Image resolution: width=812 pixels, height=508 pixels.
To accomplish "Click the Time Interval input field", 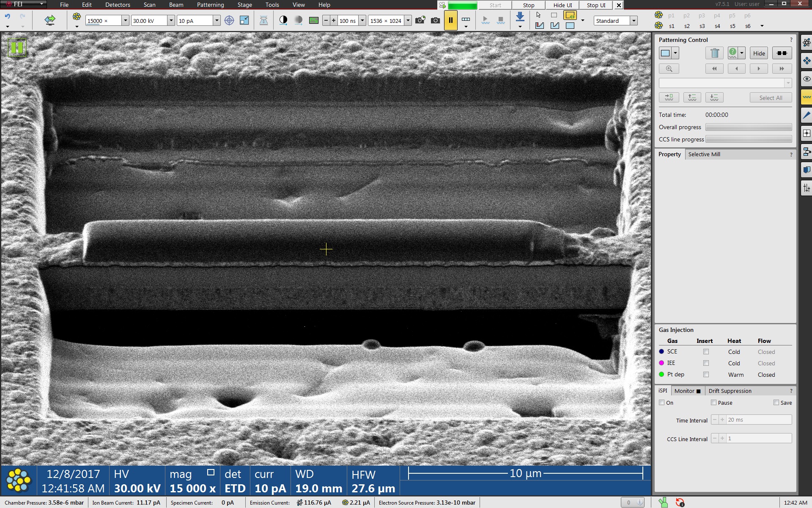I will pyautogui.click(x=759, y=420).
